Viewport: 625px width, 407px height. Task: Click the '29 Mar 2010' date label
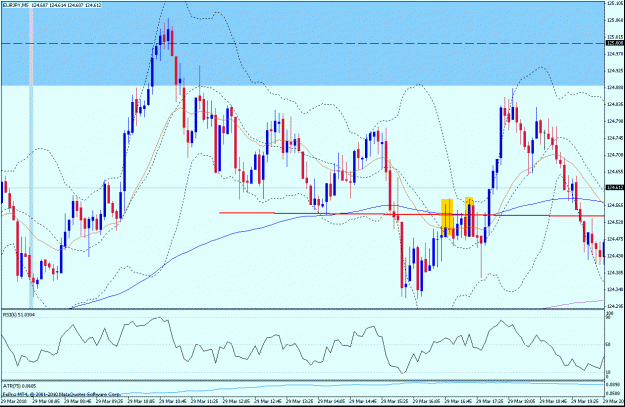click(x=15, y=400)
